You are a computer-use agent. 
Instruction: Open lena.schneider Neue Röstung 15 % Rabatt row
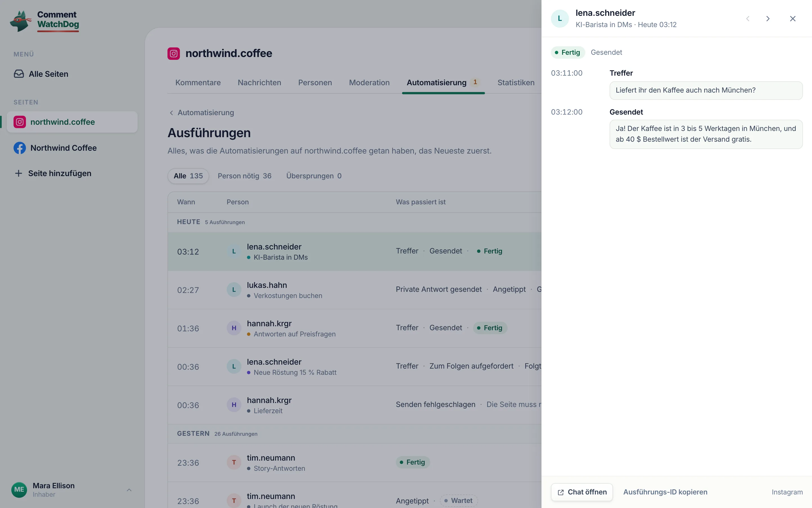click(x=354, y=367)
